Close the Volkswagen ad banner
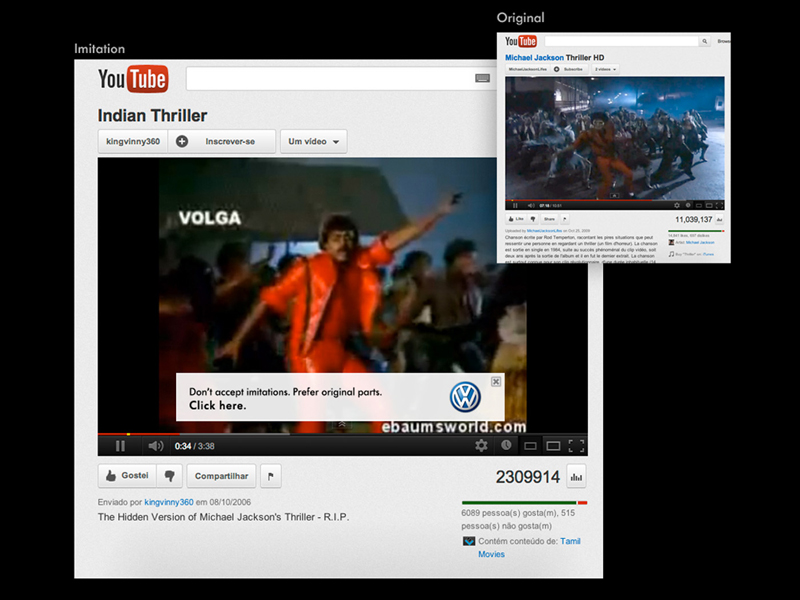The height and width of the screenshot is (600, 800). pyautogui.click(x=495, y=382)
